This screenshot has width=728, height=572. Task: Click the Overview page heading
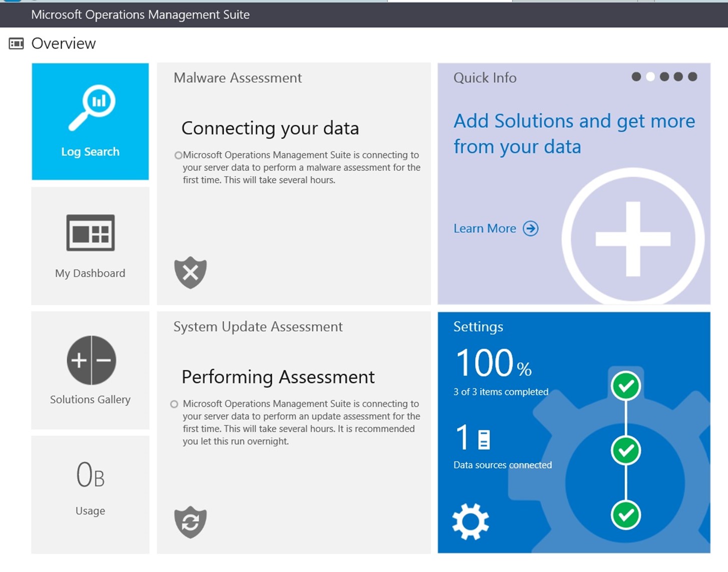(x=64, y=44)
